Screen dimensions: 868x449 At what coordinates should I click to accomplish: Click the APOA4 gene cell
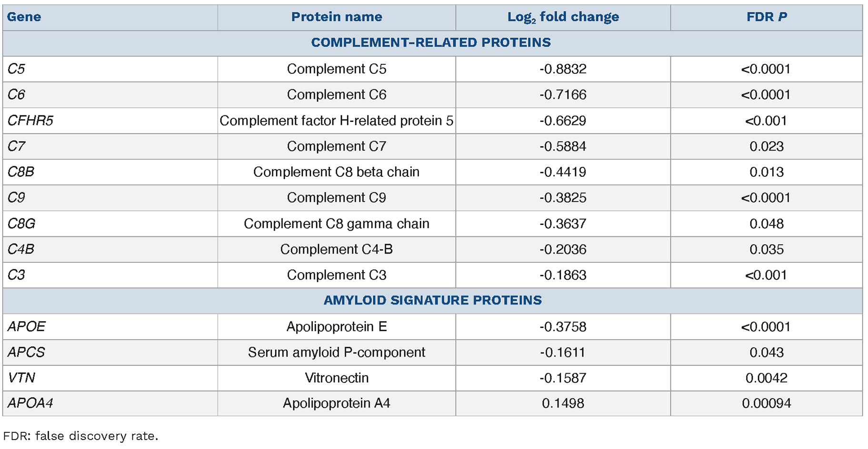(x=30, y=403)
